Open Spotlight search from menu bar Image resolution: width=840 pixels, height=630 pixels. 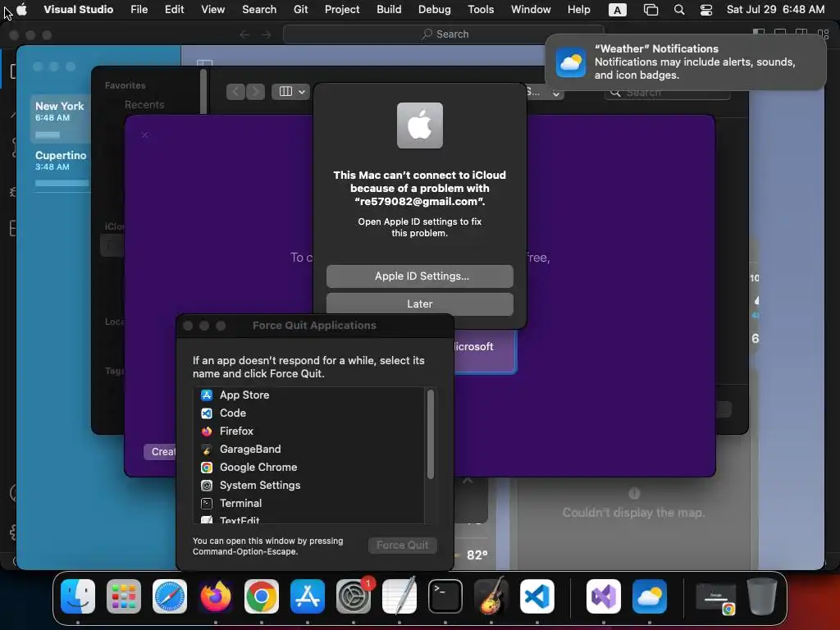point(679,10)
